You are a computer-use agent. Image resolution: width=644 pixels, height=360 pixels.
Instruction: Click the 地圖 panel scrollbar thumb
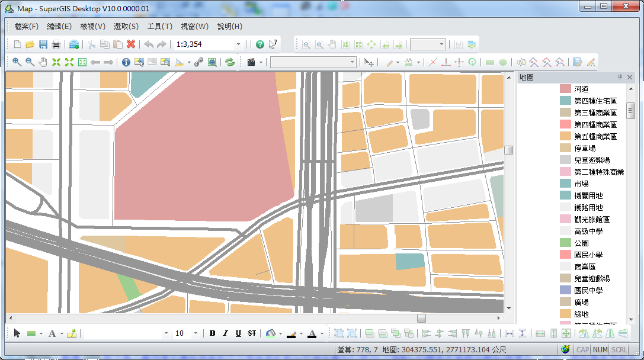pyautogui.click(x=631, y=110)
